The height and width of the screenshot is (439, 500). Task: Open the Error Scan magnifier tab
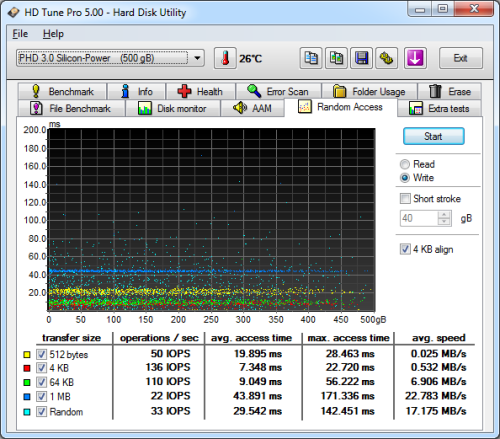(278, 91)
